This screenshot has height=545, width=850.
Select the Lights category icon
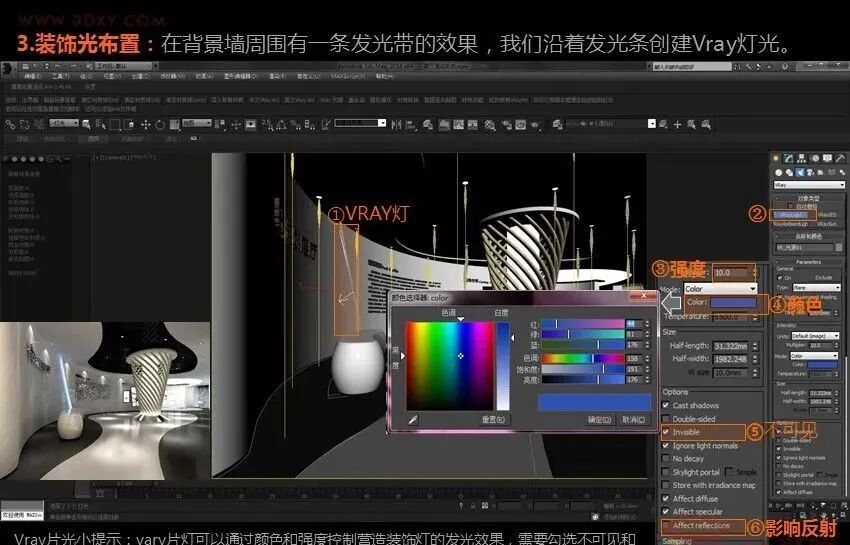[x=800, y=172]
